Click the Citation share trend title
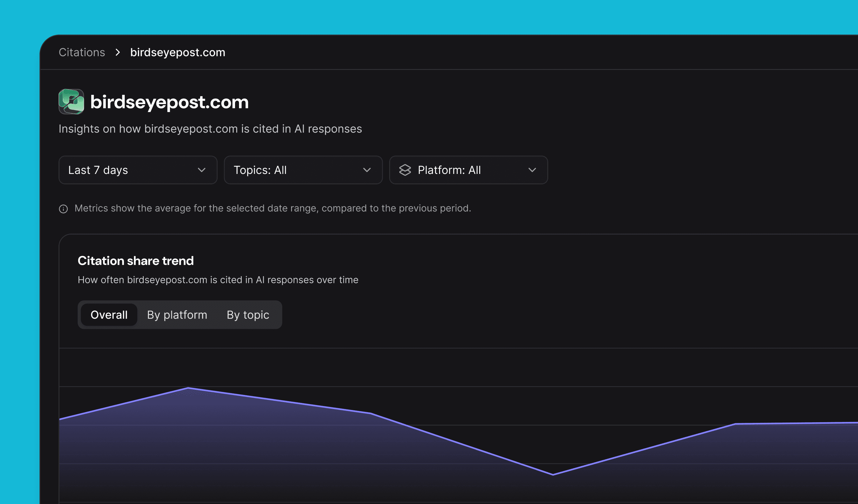The width and height of the screenshot is (858, 504). tap(135, 261)
